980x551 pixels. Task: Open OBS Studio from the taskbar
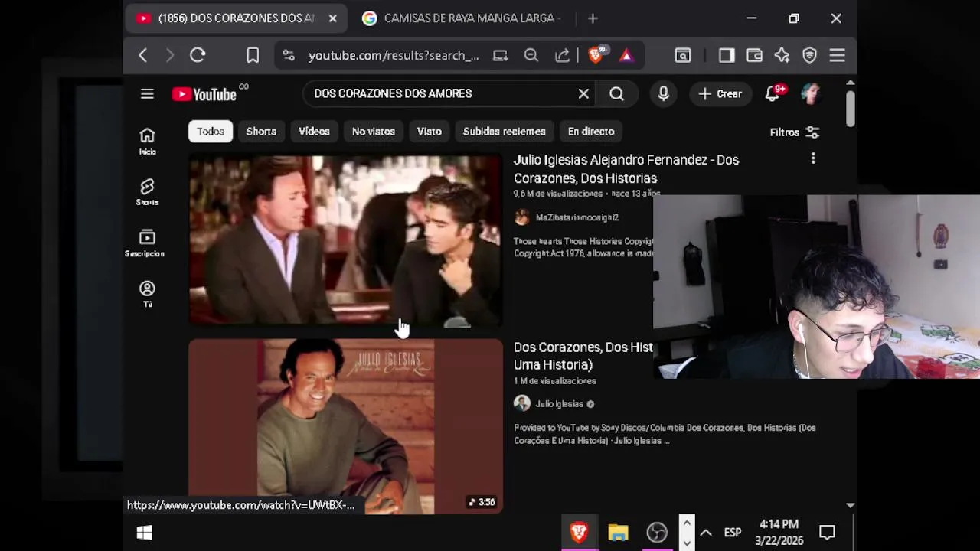click(657, 533)
